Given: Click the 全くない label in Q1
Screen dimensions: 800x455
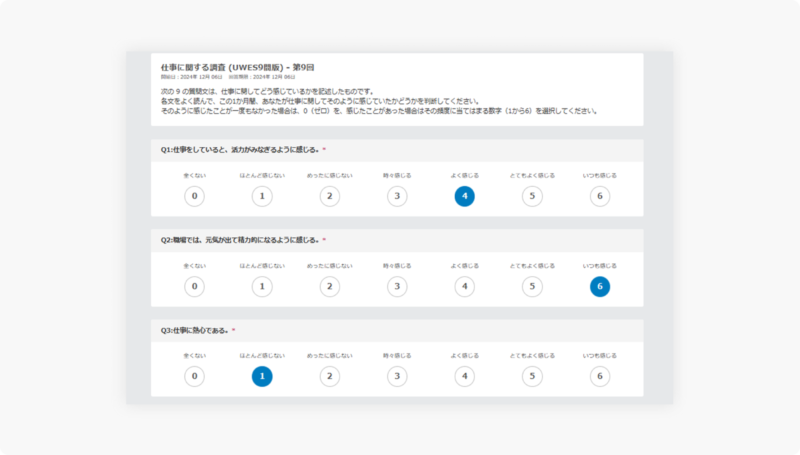Looking at the screenshot, I should [x=194, y=175].
